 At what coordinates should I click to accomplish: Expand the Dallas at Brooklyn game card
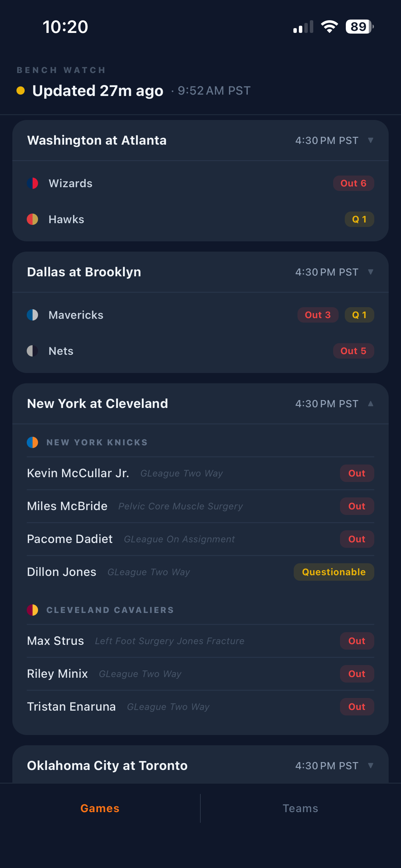371,272
